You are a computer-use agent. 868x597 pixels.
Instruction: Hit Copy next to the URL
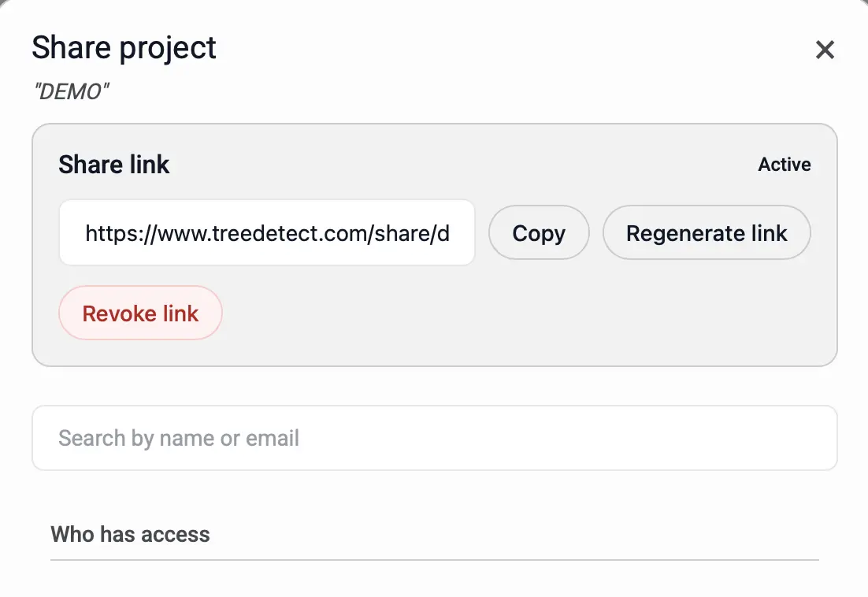pos(539,233)
